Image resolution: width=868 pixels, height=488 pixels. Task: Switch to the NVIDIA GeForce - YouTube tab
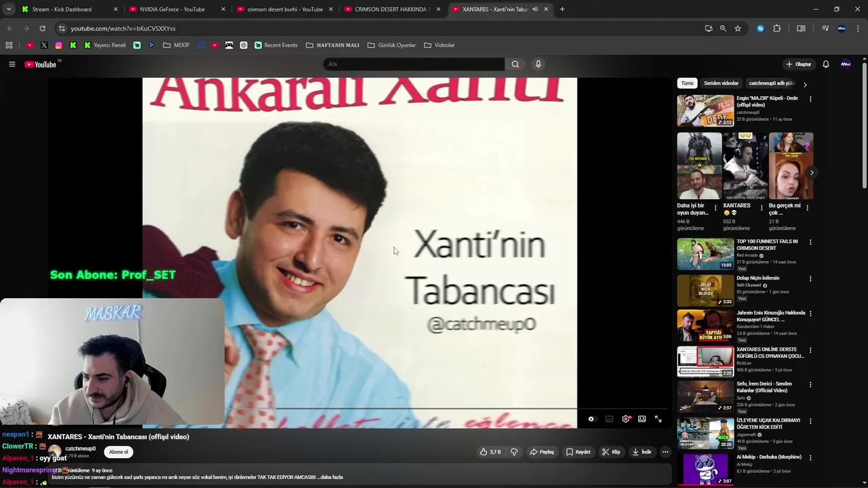coord(176,9)
